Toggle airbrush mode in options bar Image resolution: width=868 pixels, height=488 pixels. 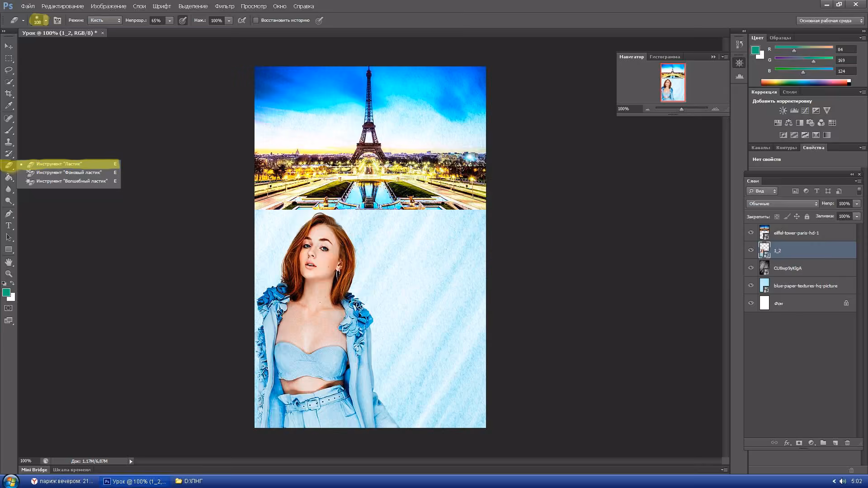[x=242, y=20]
